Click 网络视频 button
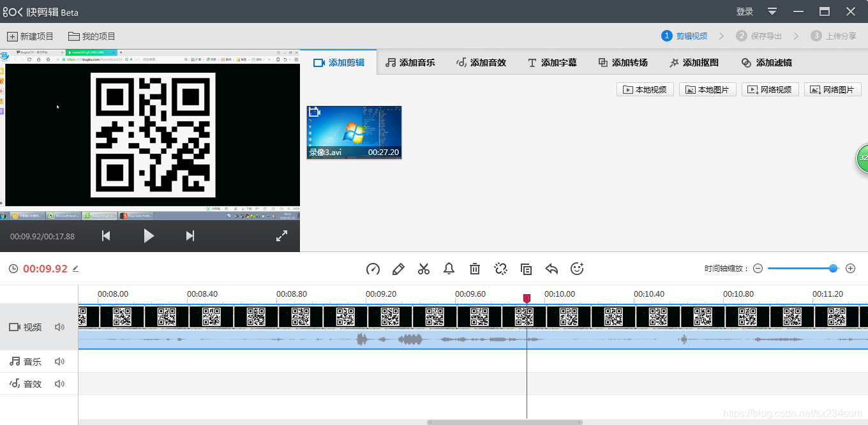 (770, 90)
